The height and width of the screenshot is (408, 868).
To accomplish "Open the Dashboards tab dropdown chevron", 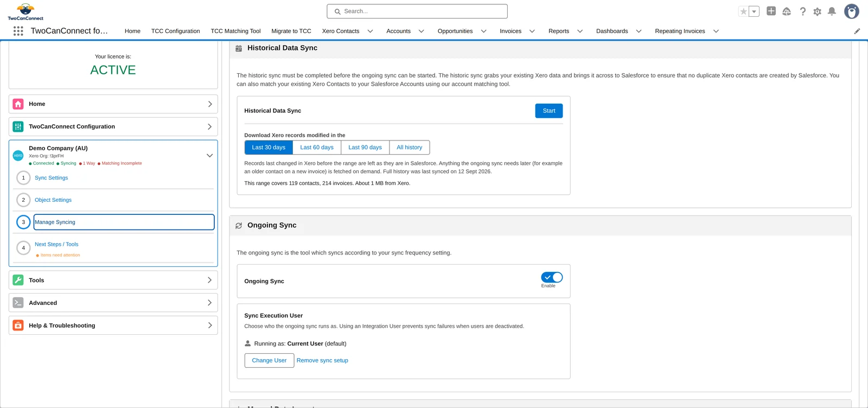I will pyautogui.click(x=639, y=31).
